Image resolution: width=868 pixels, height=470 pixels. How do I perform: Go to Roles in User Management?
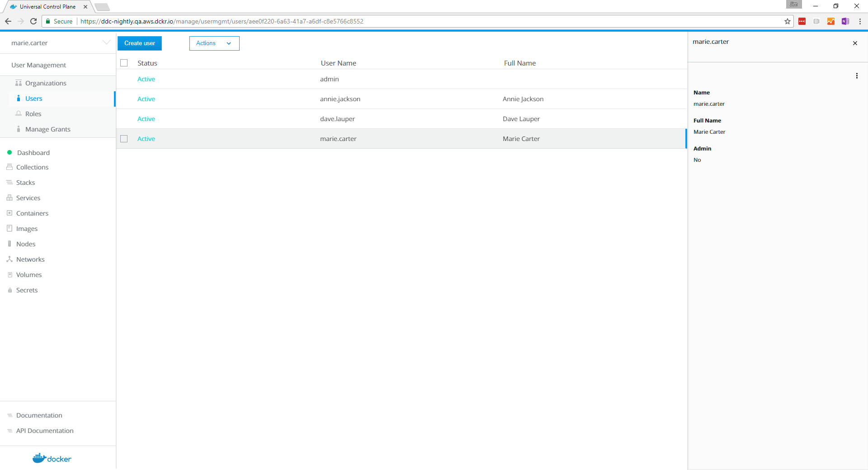(x=33, y=114)
